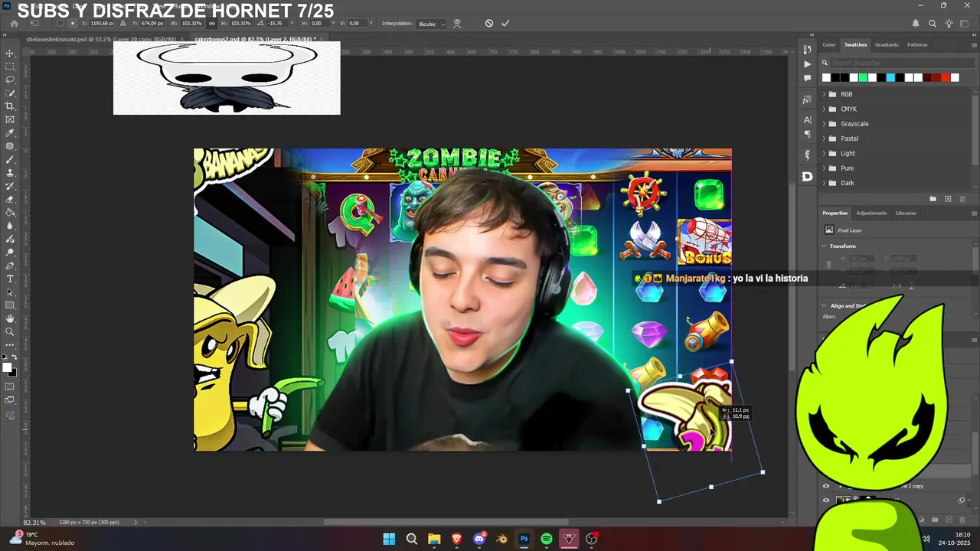Image resolution: width=980 pixels, height=551 pixels.
Task: Switch to shelaovsbelosmaki.psd document tab
Action: tap(100, 38)
